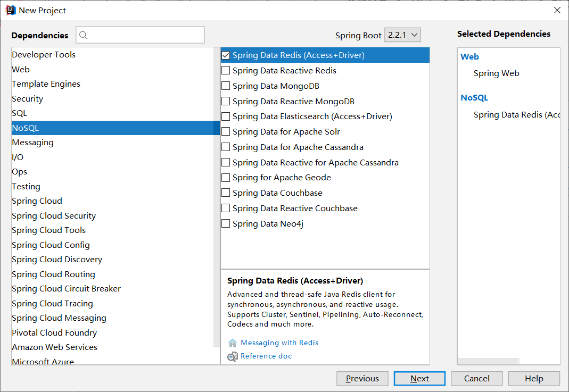
Task: Select Pivotal Cloud Foundry category
Action: (x=113, y=332)
